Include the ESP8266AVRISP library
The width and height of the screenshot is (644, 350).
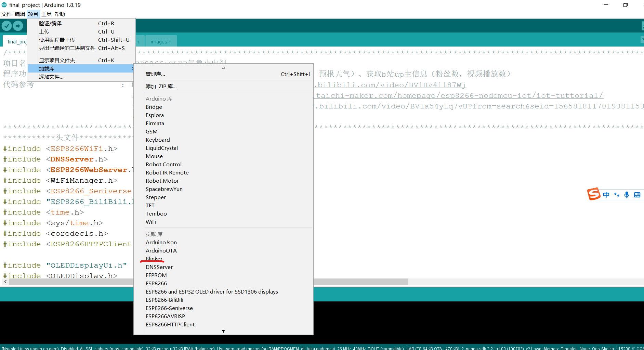[x=223, y=316]
